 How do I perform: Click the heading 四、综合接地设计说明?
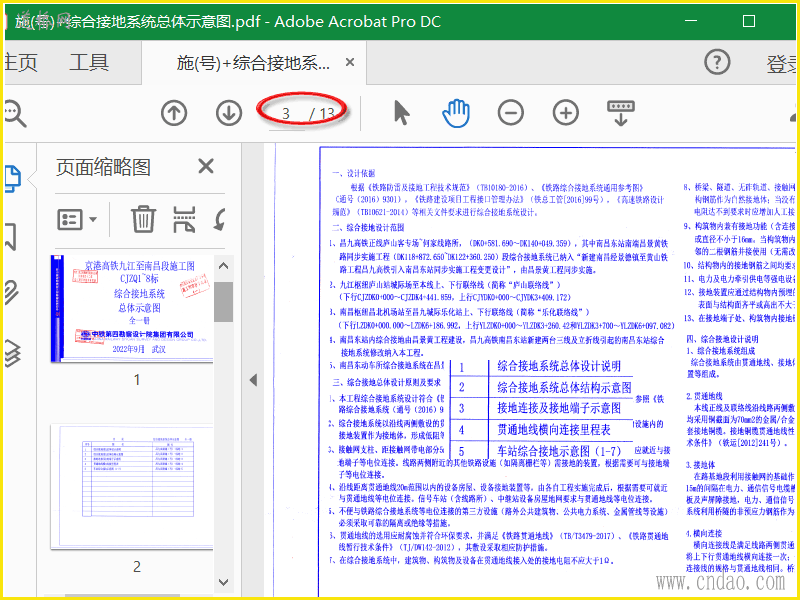click(x=722, y=339)
